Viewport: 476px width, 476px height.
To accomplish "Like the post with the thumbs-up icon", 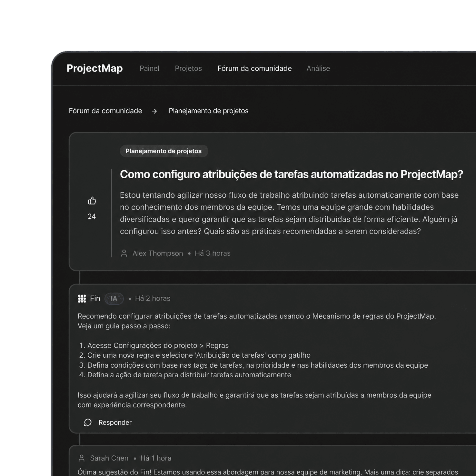I will pos(92,201).
